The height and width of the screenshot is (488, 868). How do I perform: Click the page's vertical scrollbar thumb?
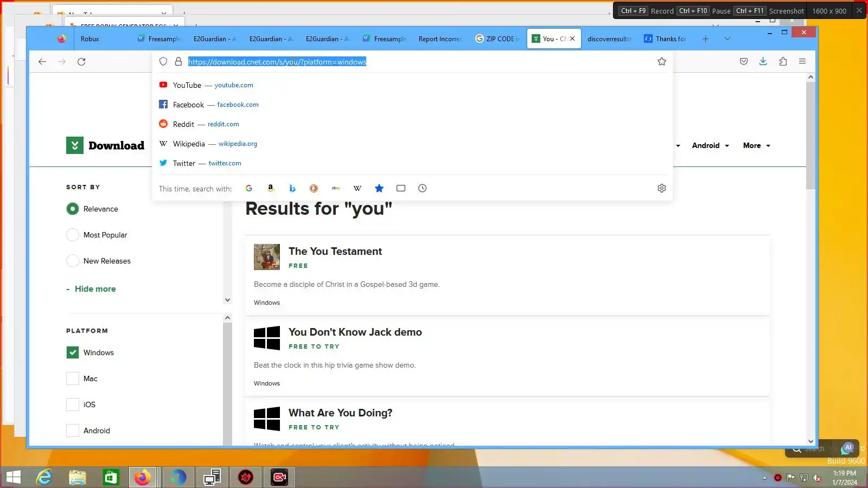pyautogui.click(x=810, y=136)
